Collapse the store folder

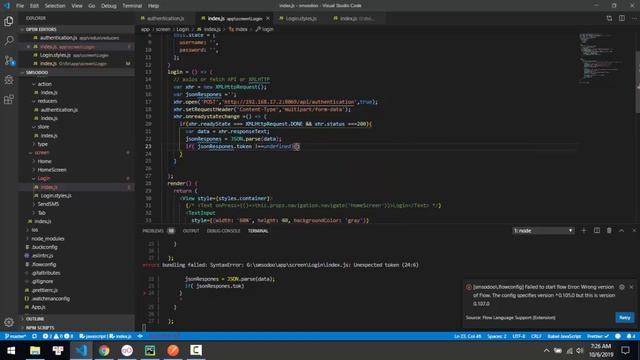pos(43,127)
